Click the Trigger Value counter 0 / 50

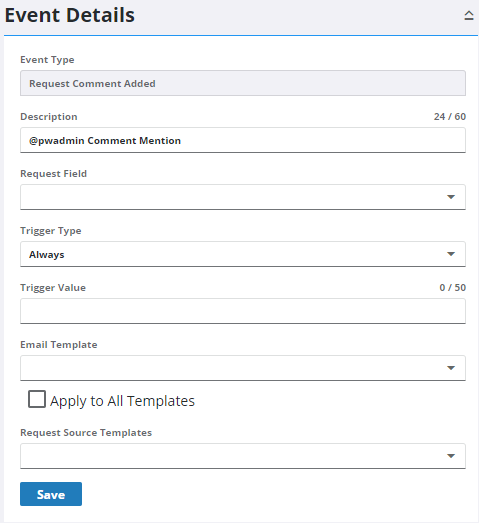453,288
